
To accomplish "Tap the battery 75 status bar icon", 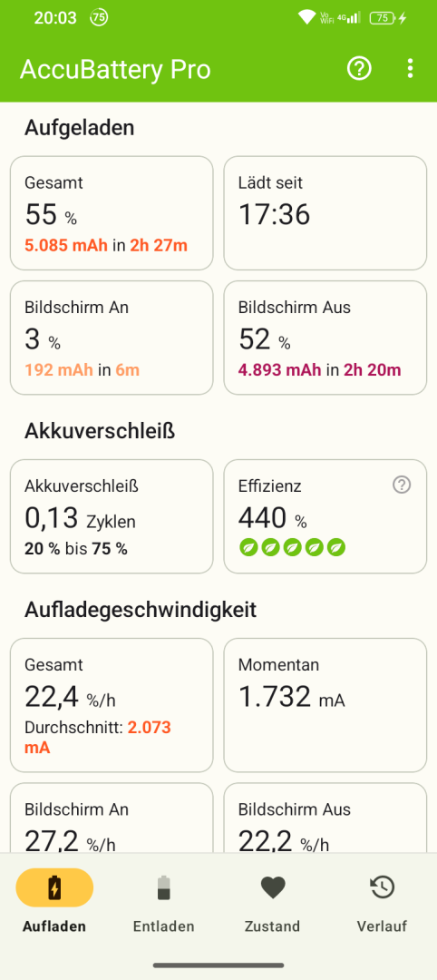I will [382, 18].
